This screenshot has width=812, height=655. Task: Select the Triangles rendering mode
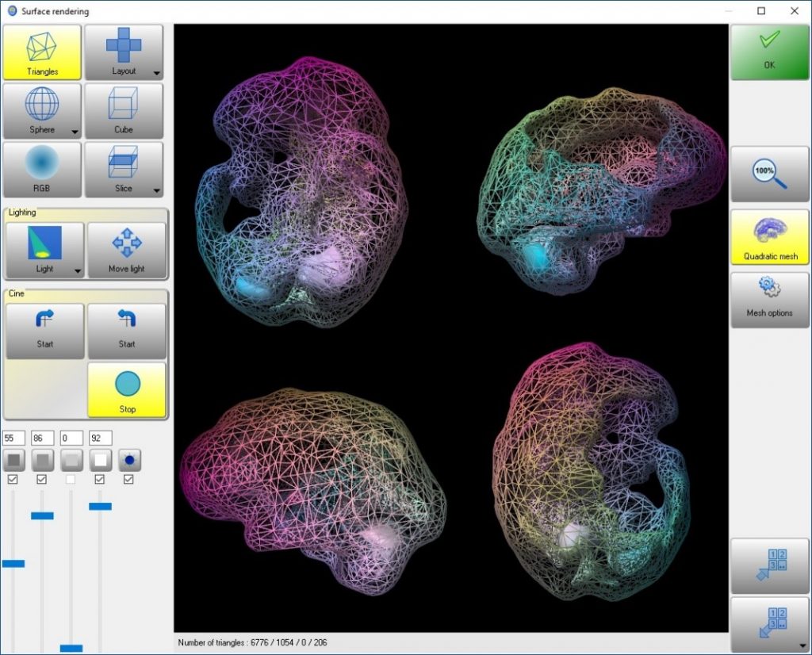coord(42,50)
